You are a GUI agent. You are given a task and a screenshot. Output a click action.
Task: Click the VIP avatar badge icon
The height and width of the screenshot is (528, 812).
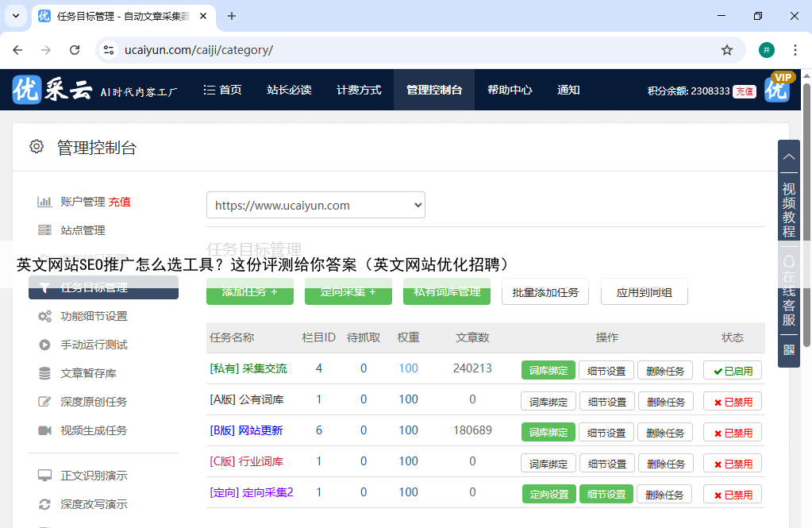point(778,88)
